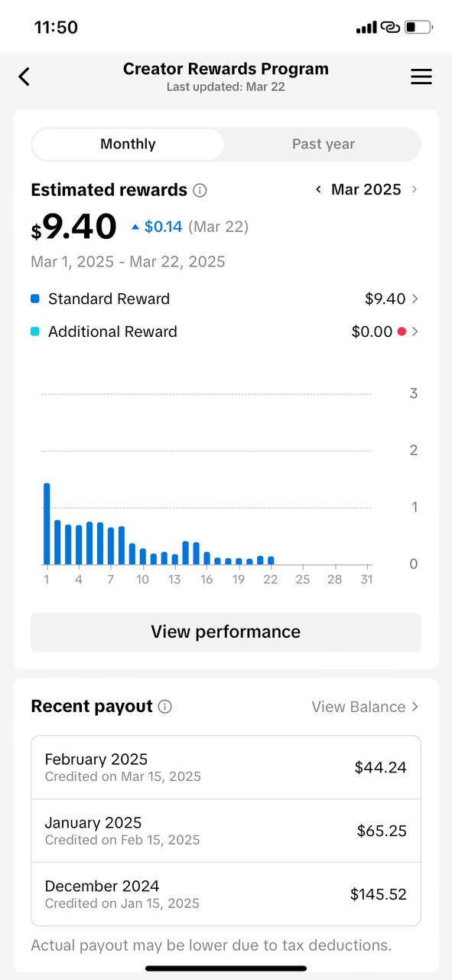452x980 pixels.
Task: Expand Standard Reward $9.40 details
Action: [226, 299]
